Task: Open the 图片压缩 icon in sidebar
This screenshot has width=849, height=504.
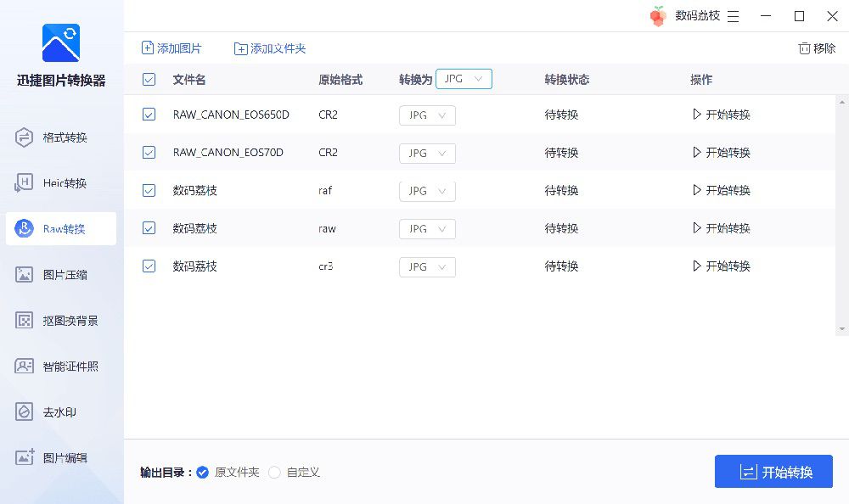Action: [x=24, y=274]
